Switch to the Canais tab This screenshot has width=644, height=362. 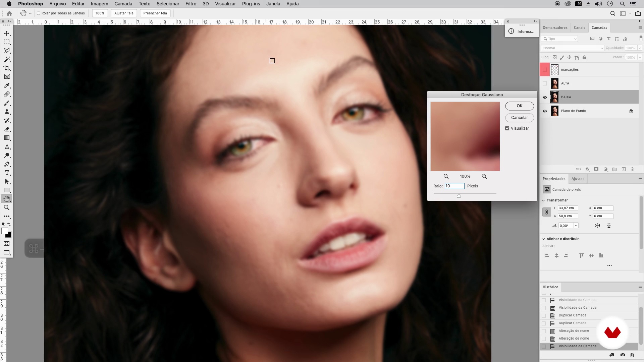click(x=579, y=27)
